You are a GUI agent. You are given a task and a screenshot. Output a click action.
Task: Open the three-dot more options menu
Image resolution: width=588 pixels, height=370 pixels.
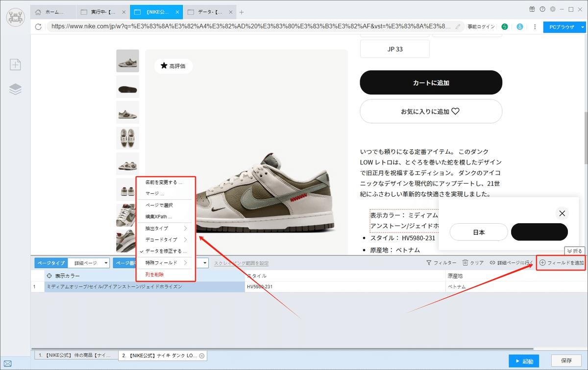pyautogui.click(x=535, y=27)
